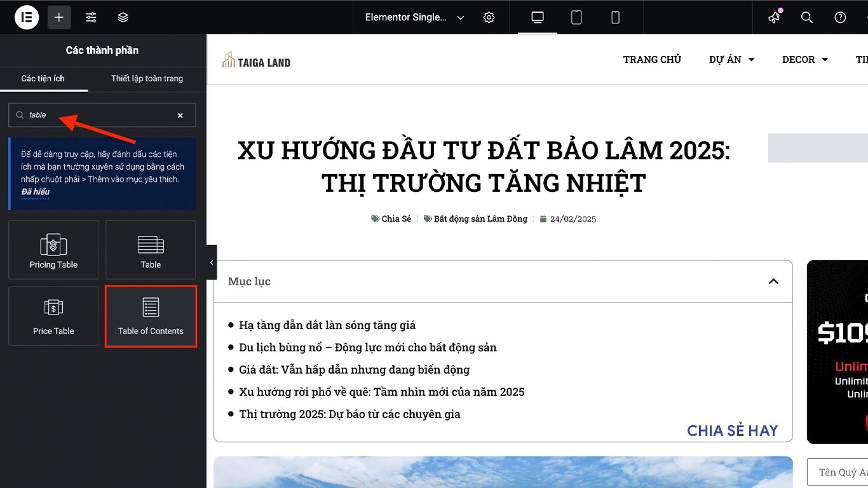
Task: Open the Chia Sẻ category link
Action: tap(395, 218)
